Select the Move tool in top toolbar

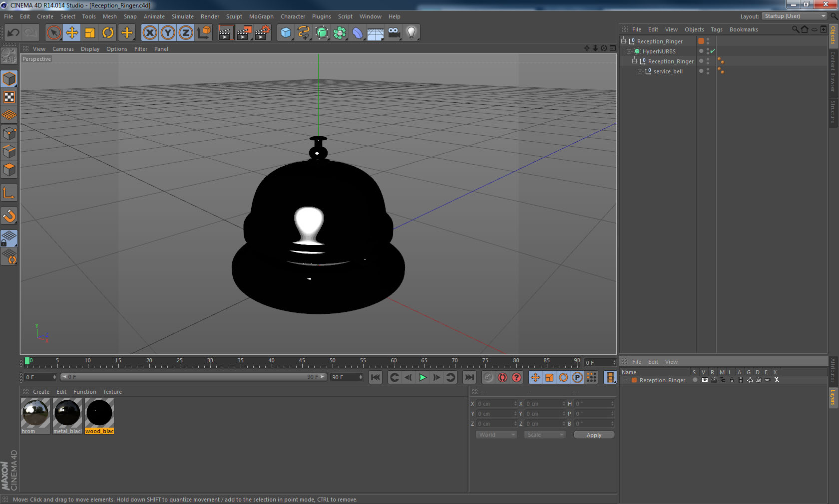(x=72, y=33)
